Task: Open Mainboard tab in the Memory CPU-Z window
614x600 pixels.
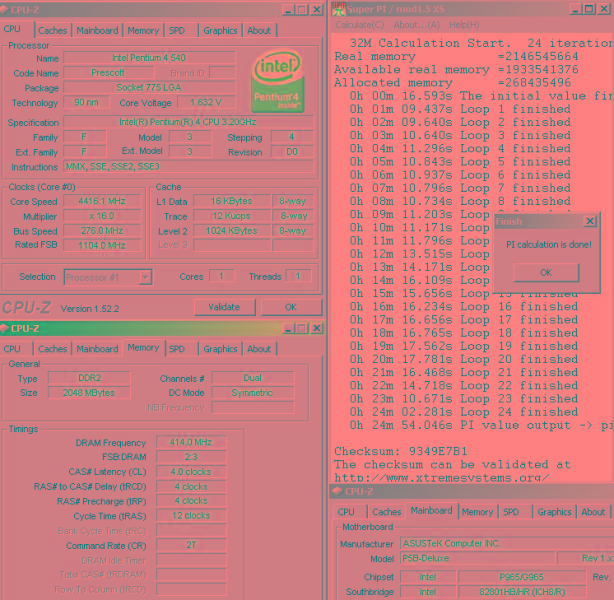Action: (97, 349)
